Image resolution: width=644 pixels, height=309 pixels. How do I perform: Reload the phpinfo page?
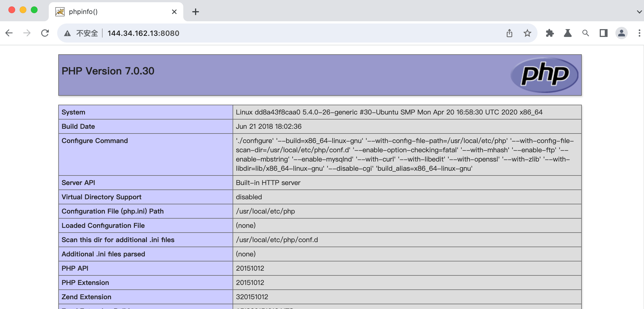tap(45, 33)
